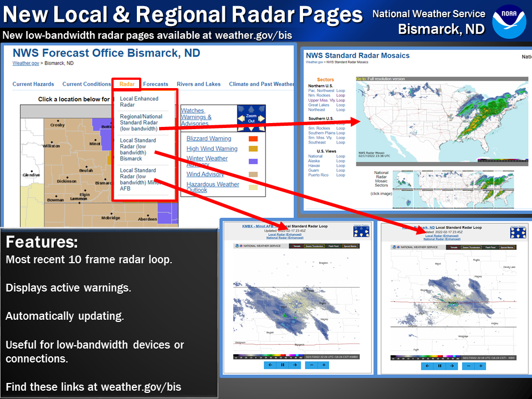Click the minus button in Minot AFB radar loop
Viewport: 532px width, 399px height.
[311, 365]
